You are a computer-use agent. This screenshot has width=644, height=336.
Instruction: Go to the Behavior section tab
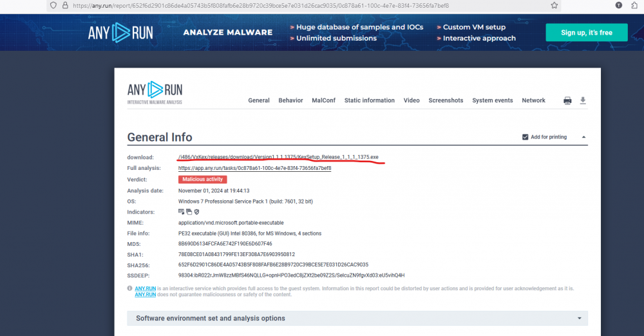click(290, 100)
